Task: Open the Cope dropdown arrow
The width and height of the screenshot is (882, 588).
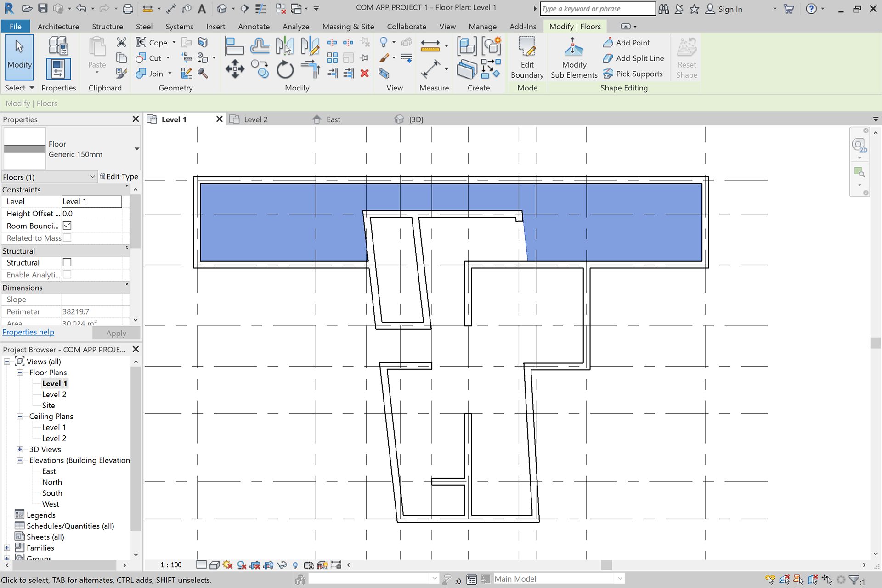Action: click(174, 43)
